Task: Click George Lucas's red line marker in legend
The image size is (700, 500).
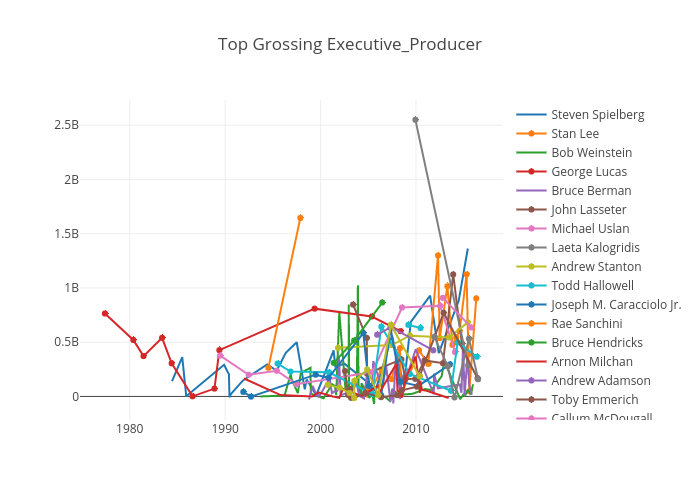Action: point(531,171)
